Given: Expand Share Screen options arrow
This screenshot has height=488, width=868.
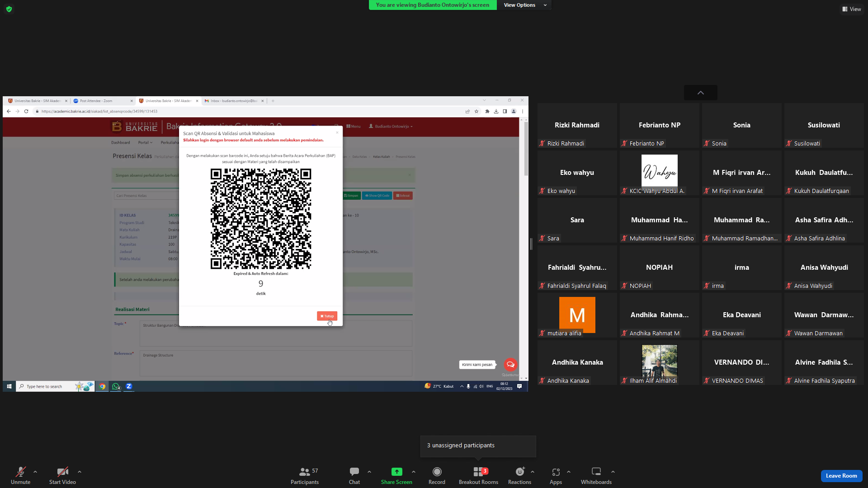Looking at the screenshot, I should [414, 472].
